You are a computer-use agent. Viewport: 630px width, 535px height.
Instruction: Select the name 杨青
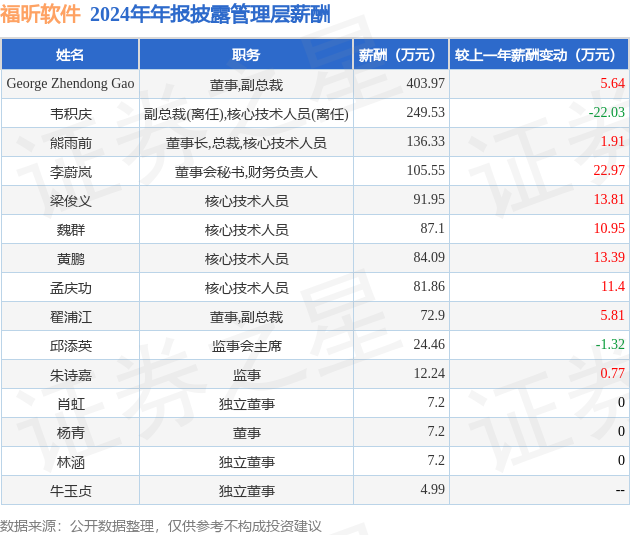tap(71, 433)
